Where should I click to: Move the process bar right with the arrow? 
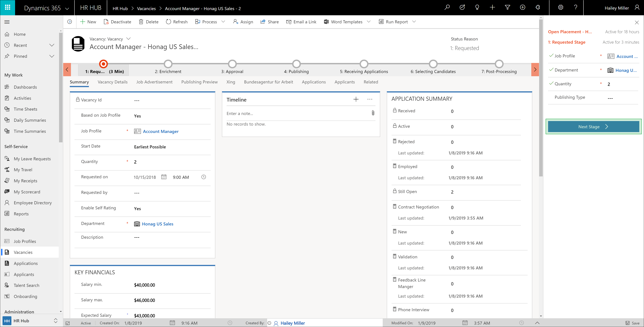coord(535,69)
